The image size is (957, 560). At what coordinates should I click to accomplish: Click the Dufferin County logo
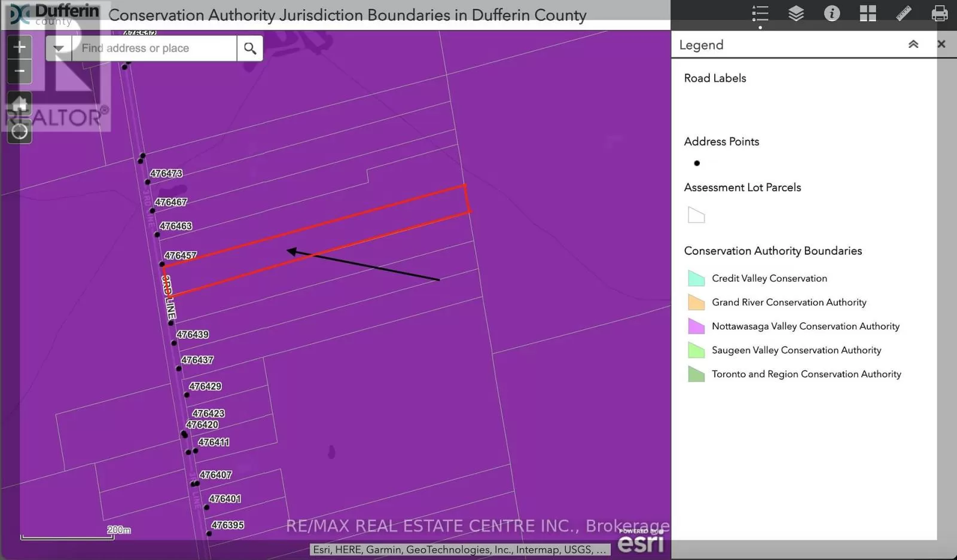[53, 15]
